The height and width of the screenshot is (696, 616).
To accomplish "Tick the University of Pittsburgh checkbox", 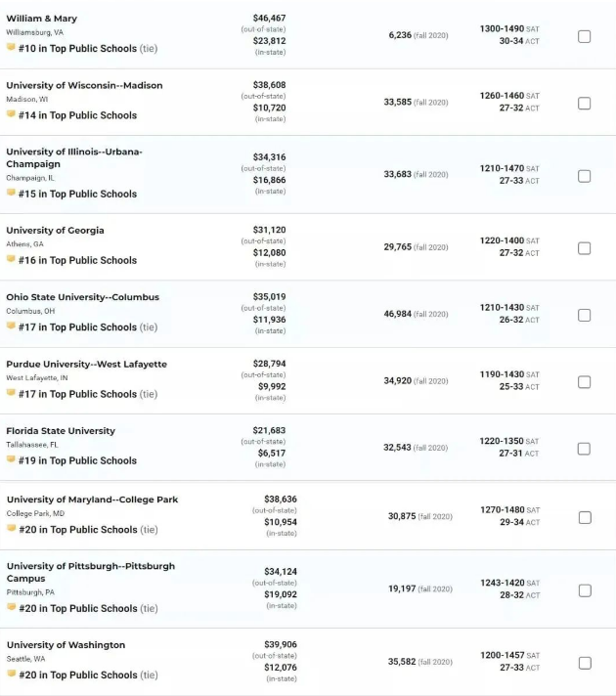I will 585,590.
